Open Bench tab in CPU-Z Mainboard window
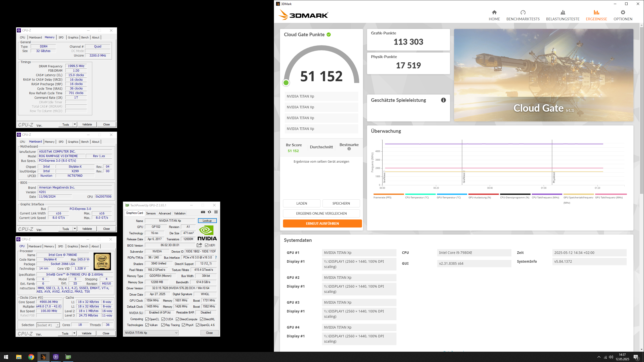644x362 pixels. [x=85, y=142]
